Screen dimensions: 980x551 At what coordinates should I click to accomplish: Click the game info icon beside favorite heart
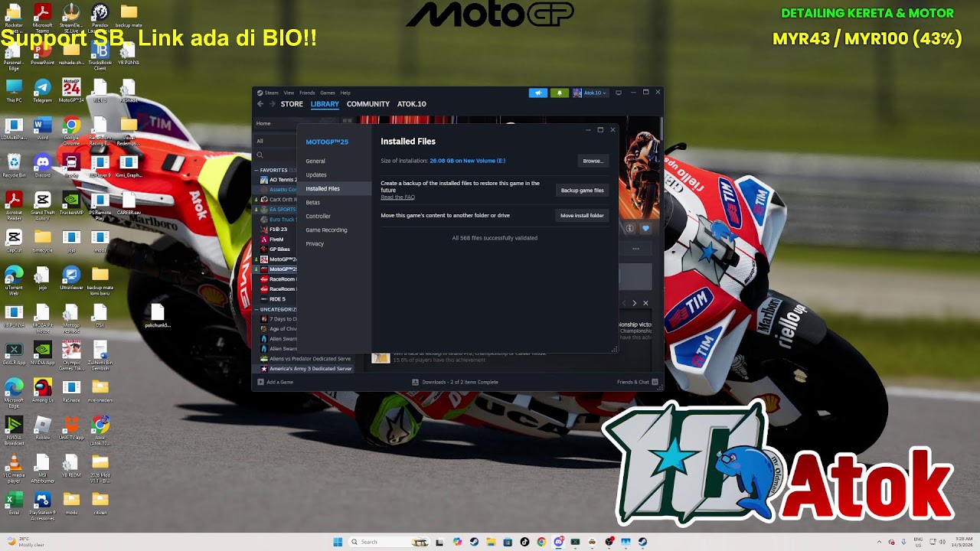[x=630, y=228]
